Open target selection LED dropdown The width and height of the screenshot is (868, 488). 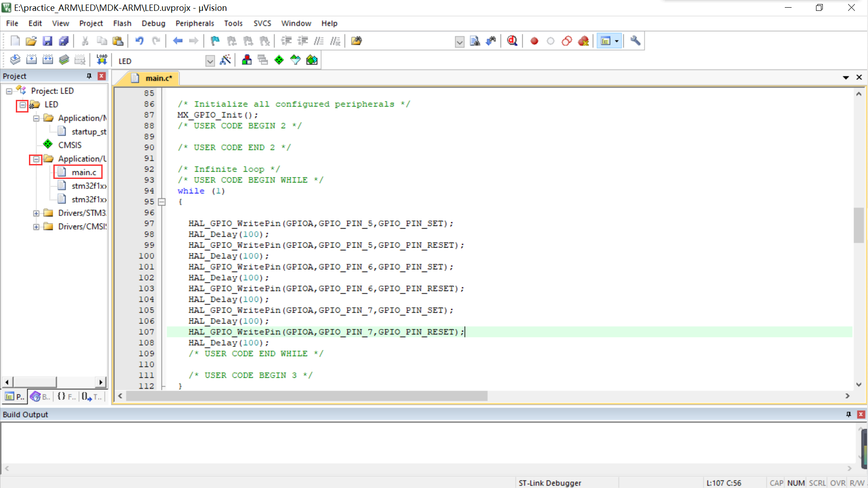[210, 61]
